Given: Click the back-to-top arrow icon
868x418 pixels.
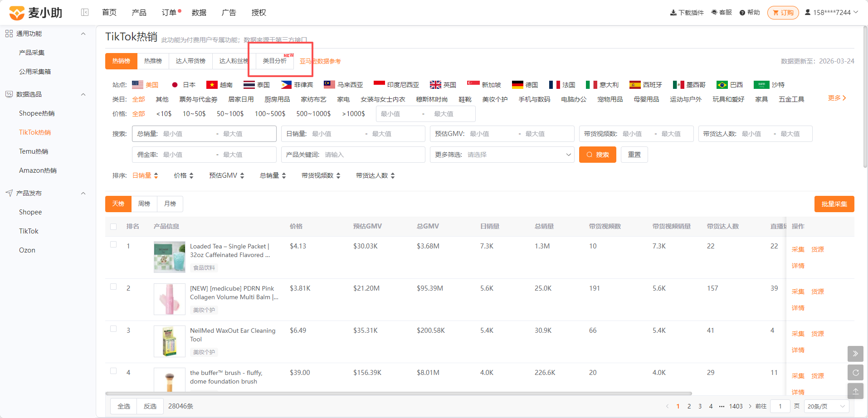Looking at the screenshot, I should (855, 391).
